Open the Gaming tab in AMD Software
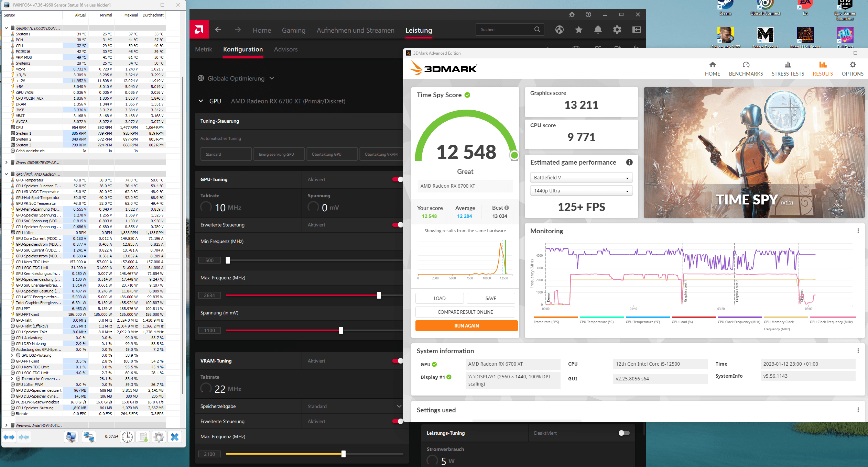This screenshot has width=868, height=467. pyautogui.click(x=293, y=30)
